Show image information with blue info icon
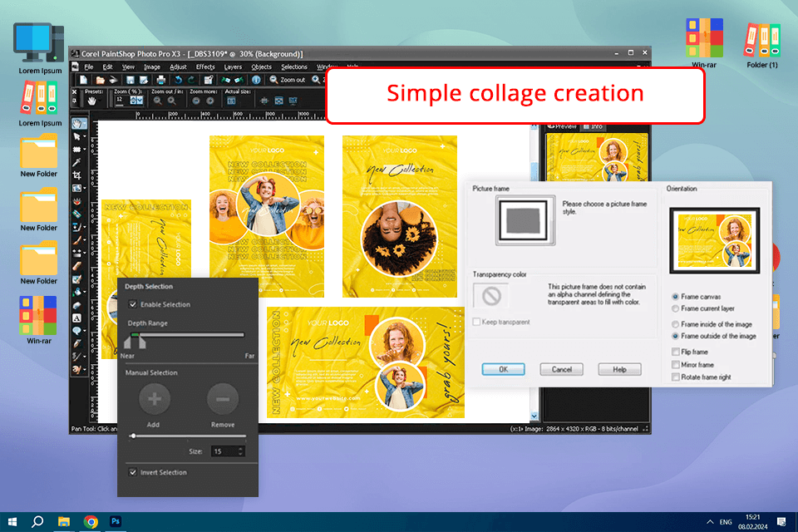Image resolution: width=798 pixels, height=532 pixels. coord(256,80)
